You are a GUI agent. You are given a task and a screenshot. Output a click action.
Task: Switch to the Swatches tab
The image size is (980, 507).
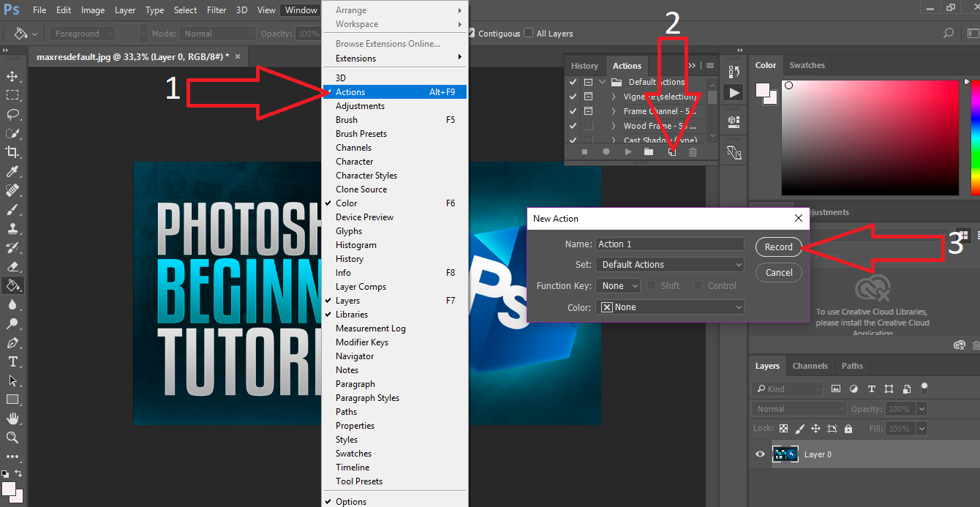807,65
